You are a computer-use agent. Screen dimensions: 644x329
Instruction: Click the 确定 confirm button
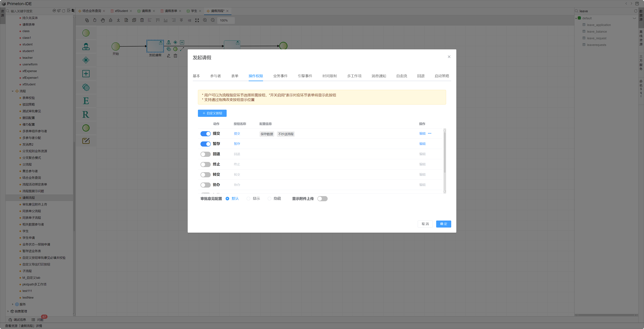click(x=443, y=224)
